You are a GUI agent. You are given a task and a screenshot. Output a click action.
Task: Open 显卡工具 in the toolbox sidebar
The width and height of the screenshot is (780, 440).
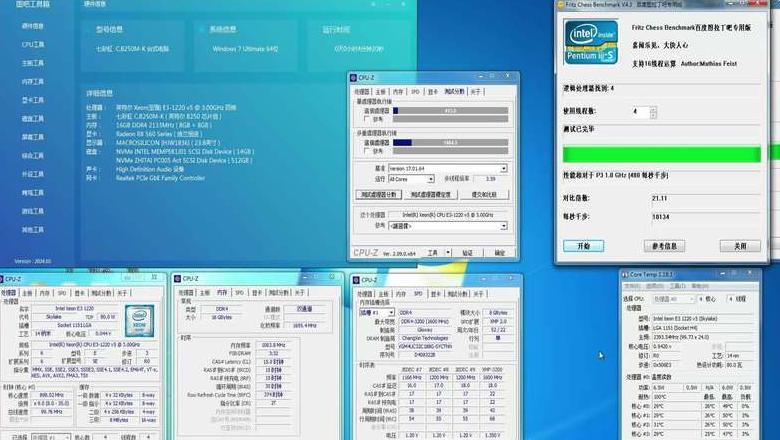point(33,100)
